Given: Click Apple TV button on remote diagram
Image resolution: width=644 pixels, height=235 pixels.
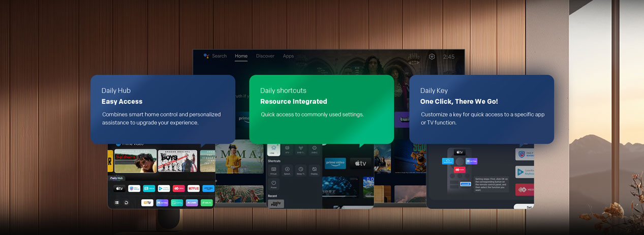Looking at the screenshot, I should (x=459, y=152).
